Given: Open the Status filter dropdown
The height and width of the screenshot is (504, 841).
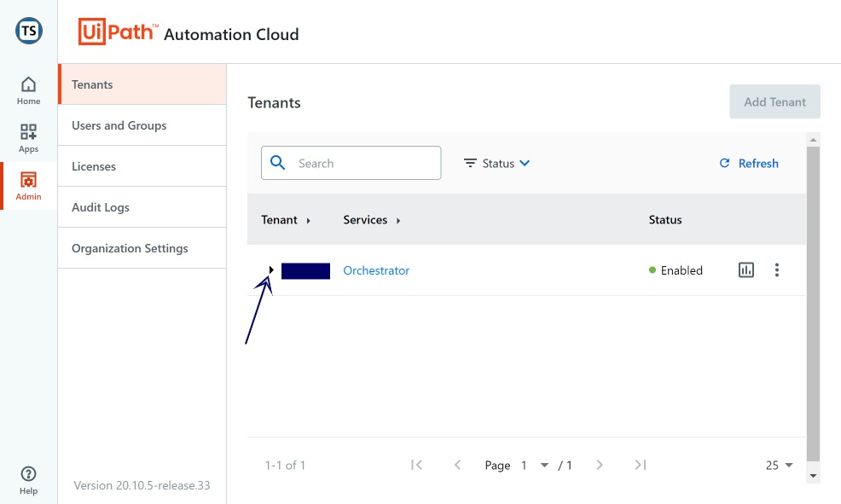Looking at the screenshot, I should 496,163.
